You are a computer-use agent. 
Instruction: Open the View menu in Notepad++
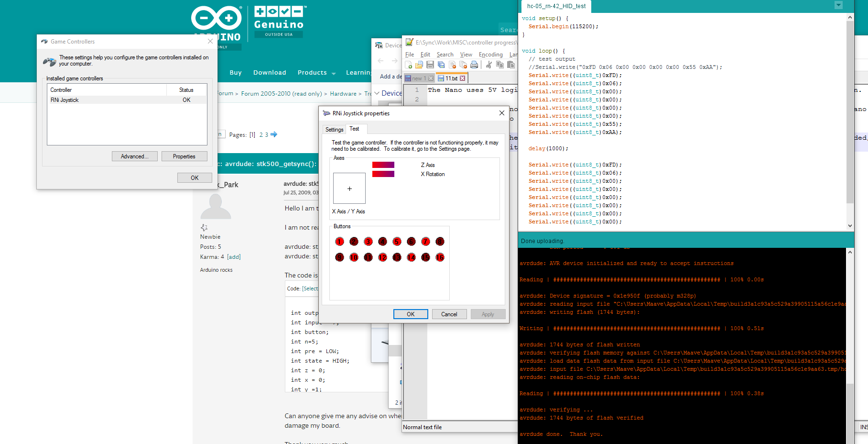[466, 55]
